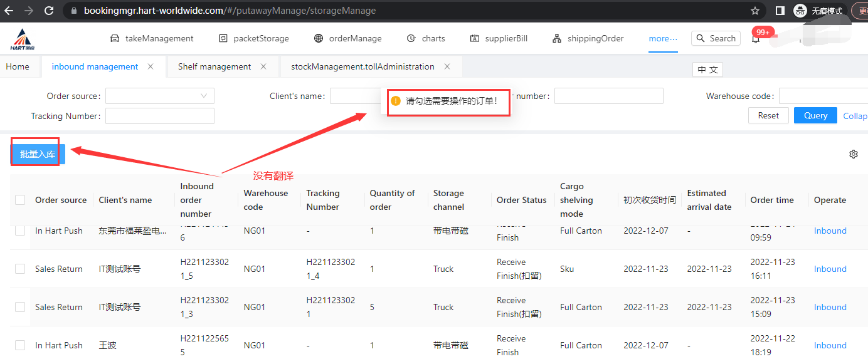Open the more··· navigation menu
The image size is (868, 364).
click(x=663, y=38)
